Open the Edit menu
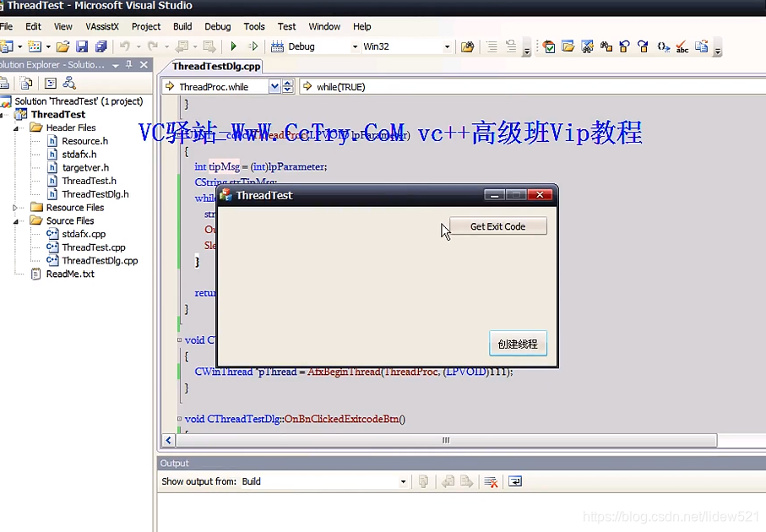Image resolution: width=766 pixels, height=532 pixels. [33, 26]
